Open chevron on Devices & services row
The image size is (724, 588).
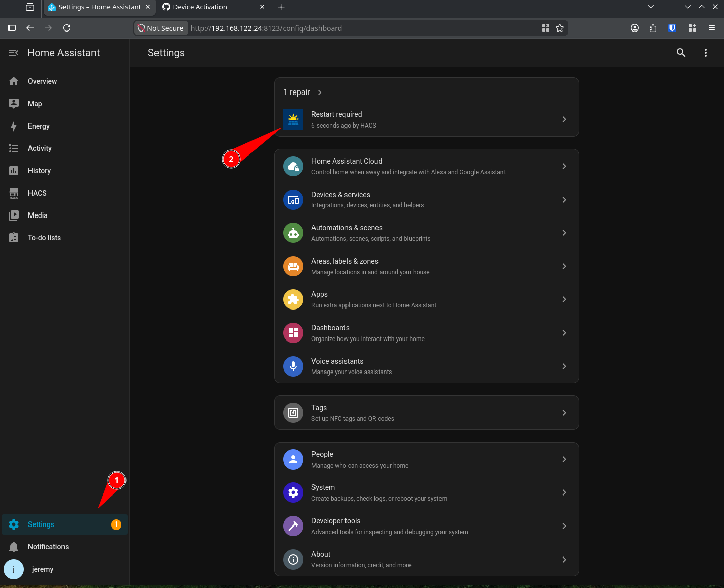pyautogui.click(x=564, y=200)
